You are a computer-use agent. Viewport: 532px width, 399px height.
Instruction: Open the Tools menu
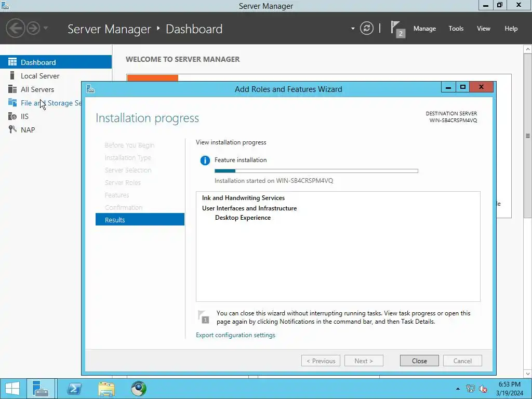[456, 29]
